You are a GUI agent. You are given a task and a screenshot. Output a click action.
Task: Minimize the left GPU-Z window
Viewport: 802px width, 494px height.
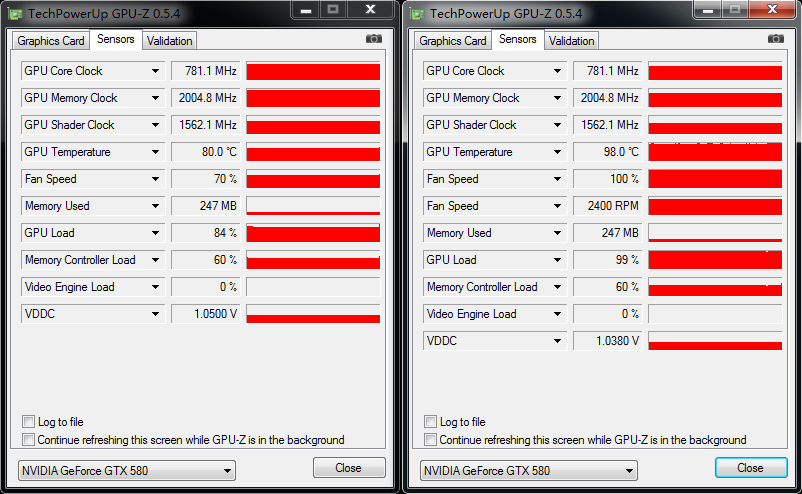click(x=306, y=10)
